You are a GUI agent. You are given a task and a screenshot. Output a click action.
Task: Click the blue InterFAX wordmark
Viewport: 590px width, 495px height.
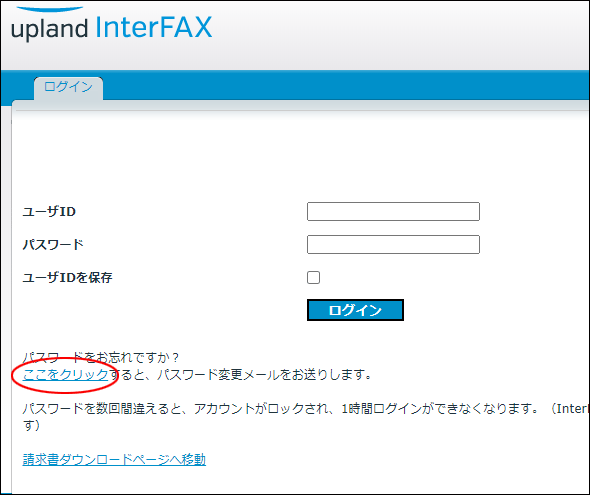pos(154,27)
